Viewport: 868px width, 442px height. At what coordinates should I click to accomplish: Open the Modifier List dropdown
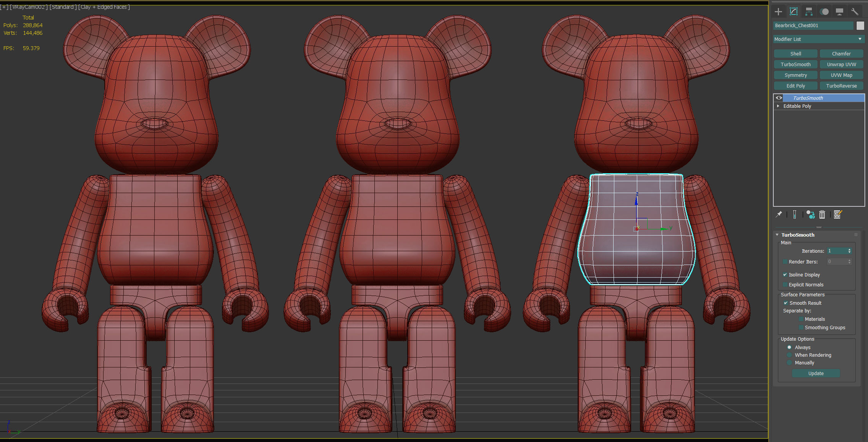point(819,39)
